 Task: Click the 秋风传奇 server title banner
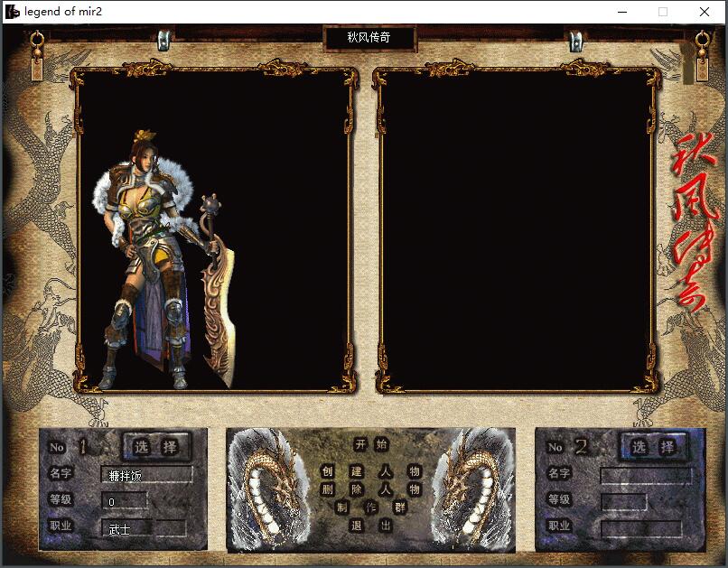coord(369,38)
